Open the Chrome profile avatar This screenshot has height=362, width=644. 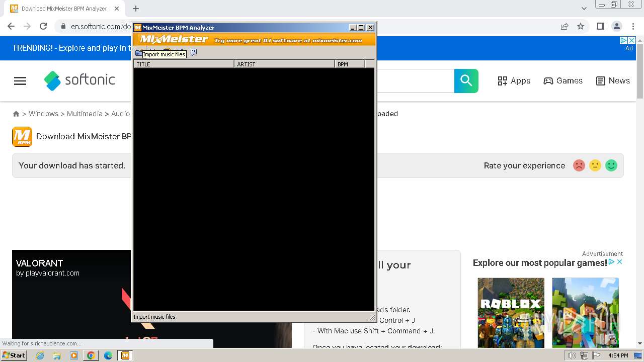[x=616, y=26]
